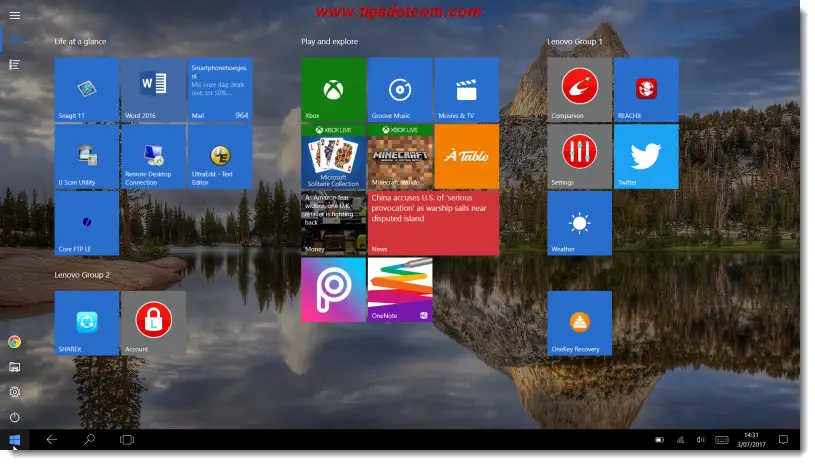815x465 pixels.
Task: Open the Weather tile
Action: (580, 223)
